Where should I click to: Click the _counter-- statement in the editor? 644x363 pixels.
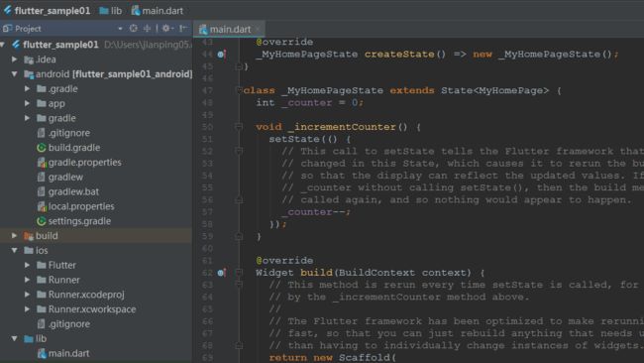(x=316, y=212)
